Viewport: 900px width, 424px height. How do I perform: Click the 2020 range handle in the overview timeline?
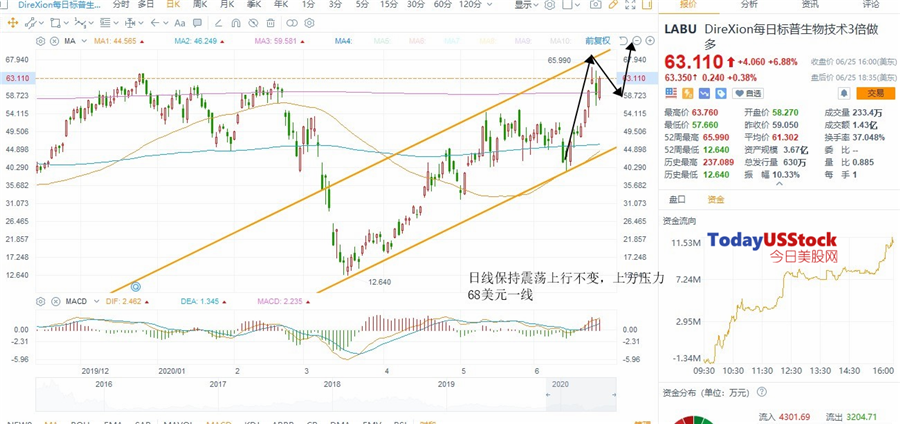tap(548, 395)
